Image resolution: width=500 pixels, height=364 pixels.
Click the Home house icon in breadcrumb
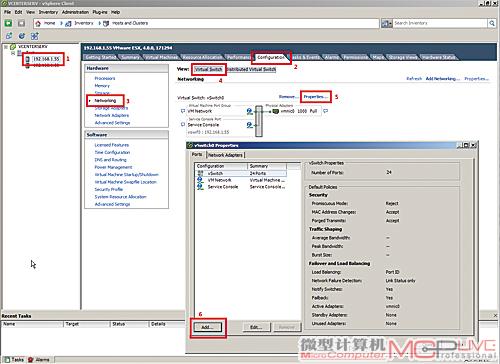[38, 23]
